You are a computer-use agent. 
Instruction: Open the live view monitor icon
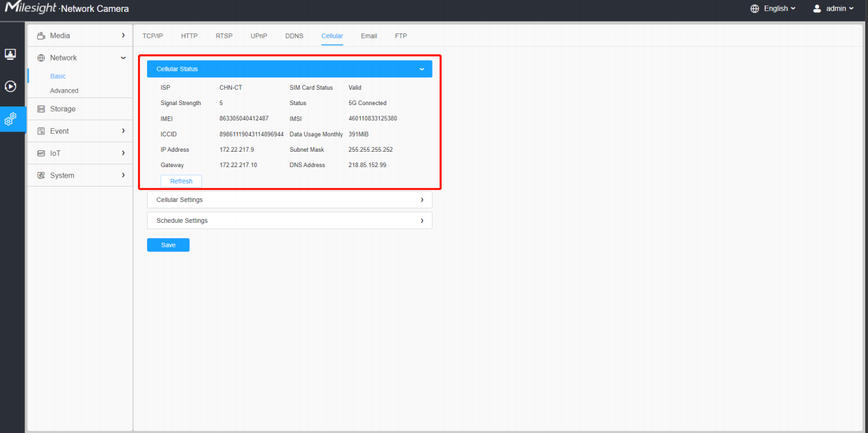click(x=10, y=54)
